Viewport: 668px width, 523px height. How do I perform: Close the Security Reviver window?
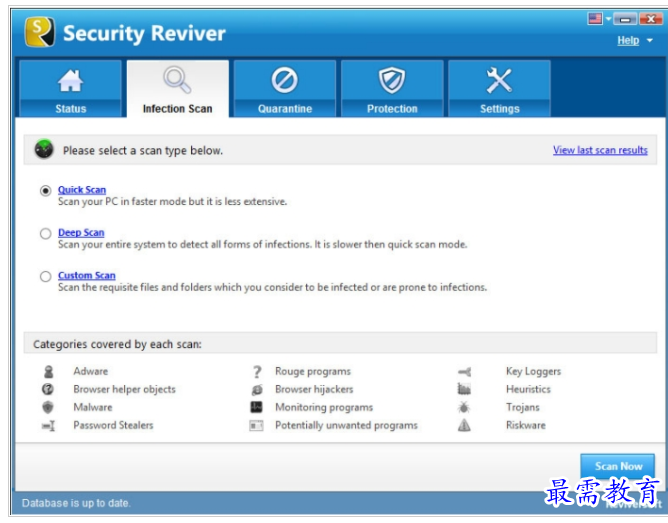click(x=651, y=19)
